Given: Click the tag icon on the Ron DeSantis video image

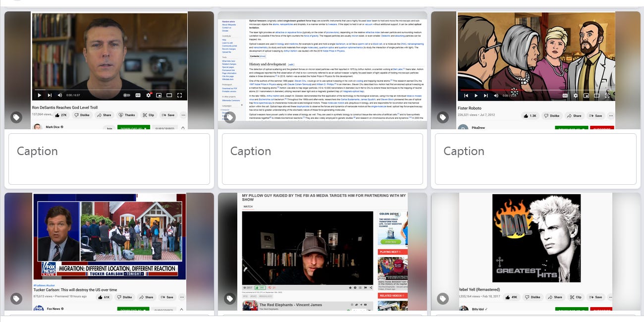Looking at the screenshot, I should tap(16, 117).
